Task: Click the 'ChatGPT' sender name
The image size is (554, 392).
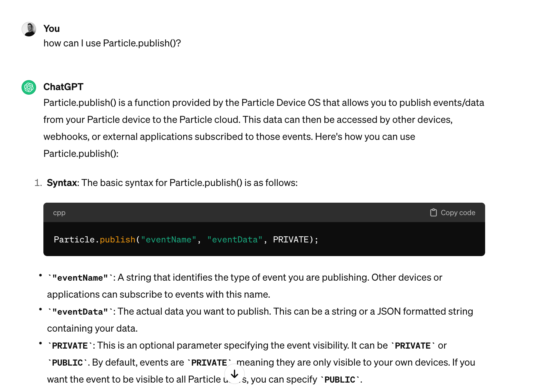Action: pyautogui.click(x=63, y=87)
